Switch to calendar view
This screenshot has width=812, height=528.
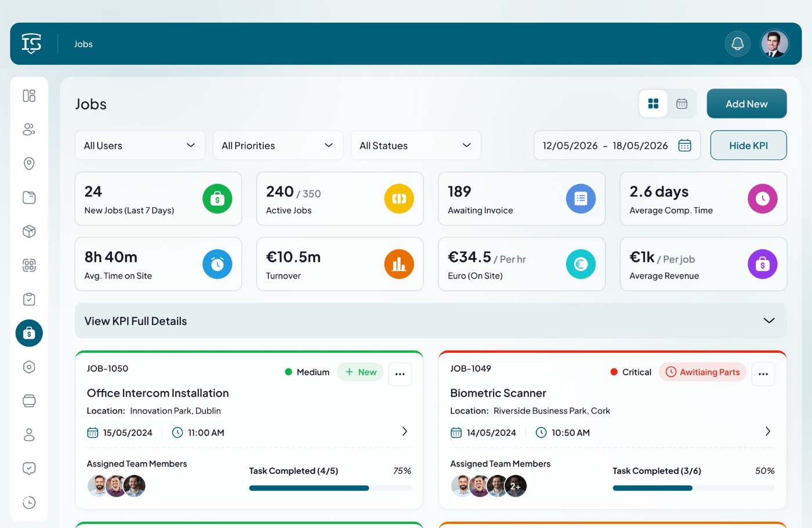[x=681, y=103]
